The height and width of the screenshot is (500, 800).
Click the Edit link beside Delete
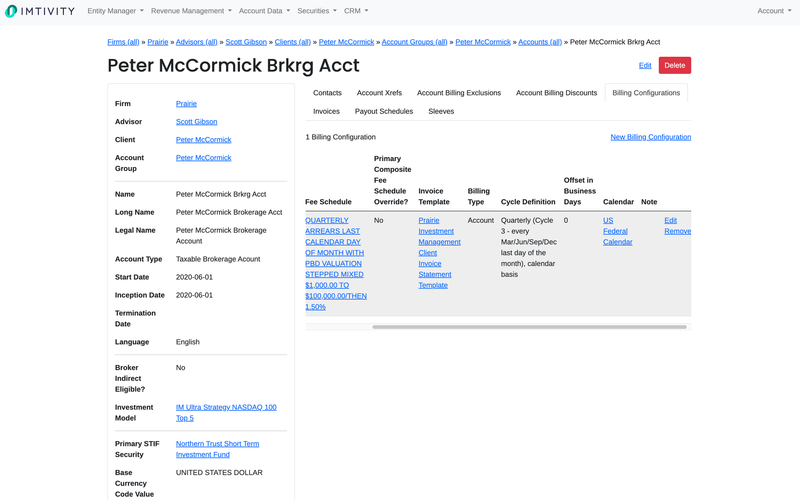(x=645, y=65)
